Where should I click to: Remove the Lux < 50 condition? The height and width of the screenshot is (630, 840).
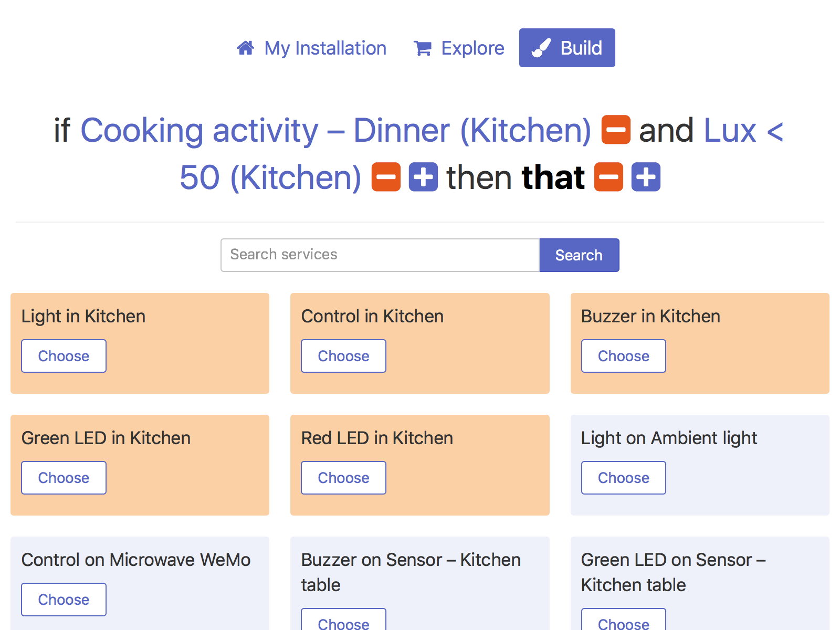[x=386, y=177]
